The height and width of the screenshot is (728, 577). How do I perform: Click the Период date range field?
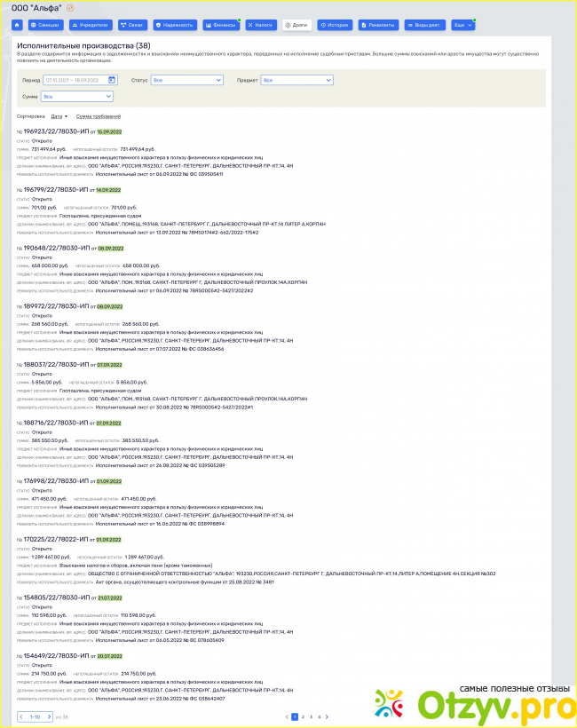(x=75, y=80)
